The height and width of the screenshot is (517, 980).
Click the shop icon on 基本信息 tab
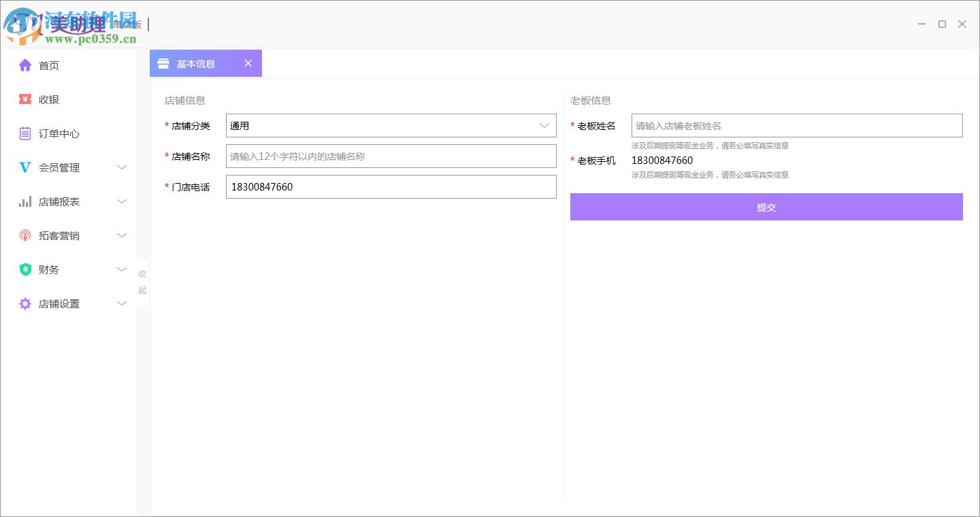(163, 63)
